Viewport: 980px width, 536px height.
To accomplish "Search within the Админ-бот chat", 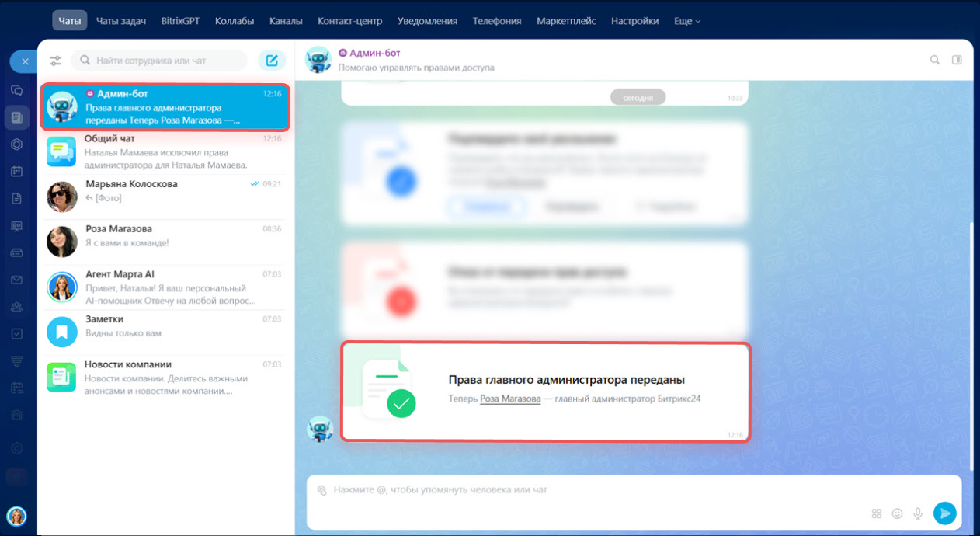I will coord(935,60).
